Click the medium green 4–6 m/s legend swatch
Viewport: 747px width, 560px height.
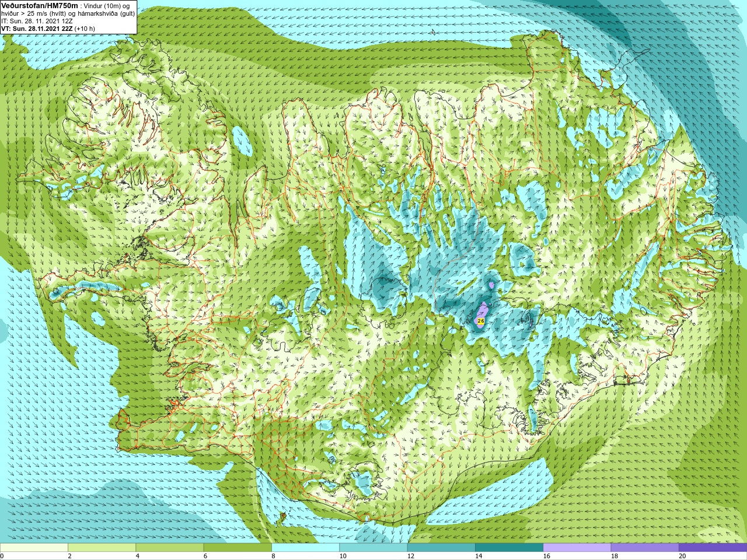tap(170, 548)
